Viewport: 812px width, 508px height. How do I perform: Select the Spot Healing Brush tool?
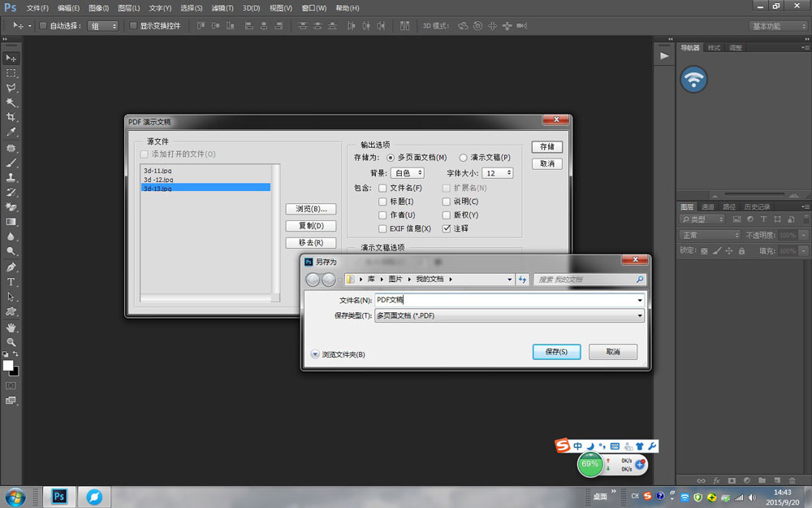tap(11, 148)
